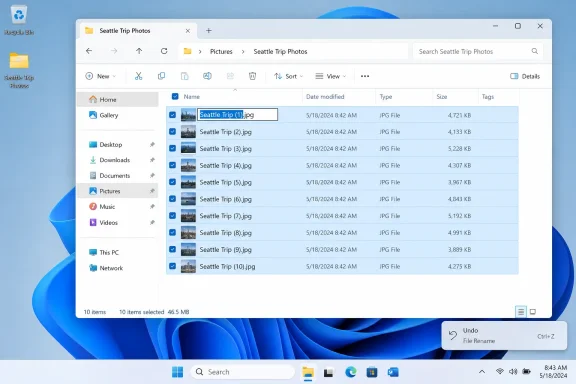Select the Seattle Trip (9).jpg file name
This screenshot has height=384, width=576.
click(x=226, y=250)
